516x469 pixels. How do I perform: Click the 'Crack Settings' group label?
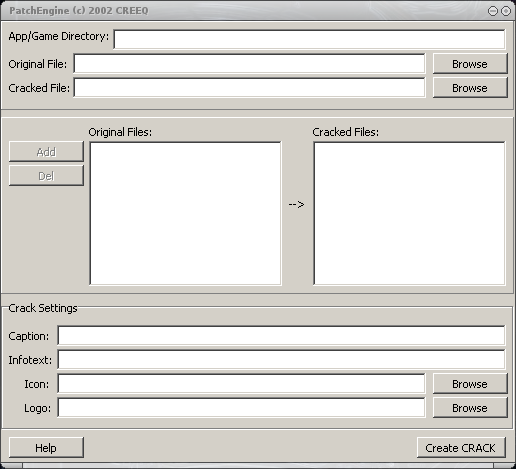pyautogui.click(x=43, y=308)
